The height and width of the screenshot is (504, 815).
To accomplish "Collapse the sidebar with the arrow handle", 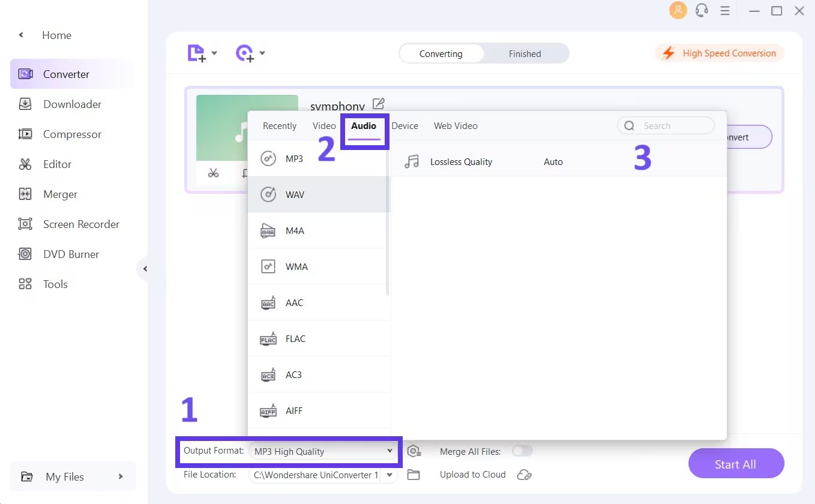I will [144, 269].
